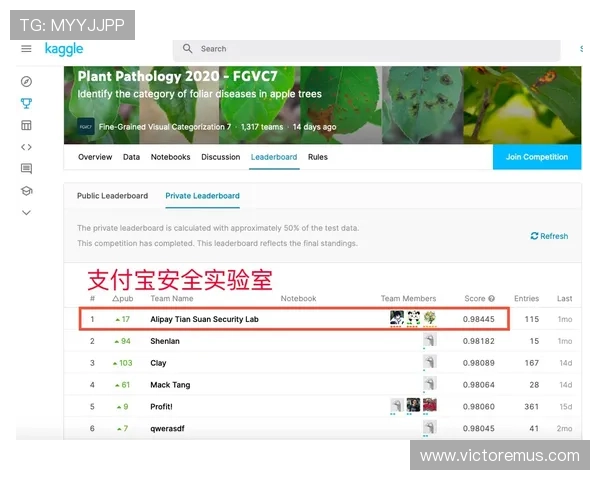This screenshot has width=600, height=480.
Task: Click the flower avatar in Alipay row
Action: point(430,318)
